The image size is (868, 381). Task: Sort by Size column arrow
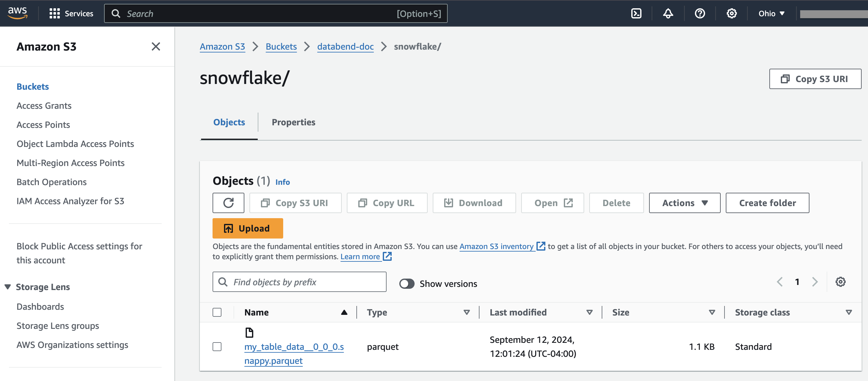(x=712, y=312)
